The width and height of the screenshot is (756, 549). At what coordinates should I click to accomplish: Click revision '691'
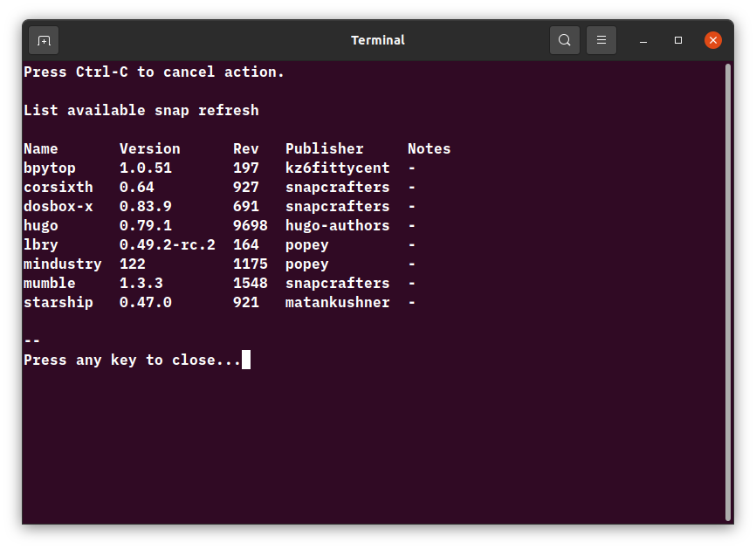tap(246, 206)
